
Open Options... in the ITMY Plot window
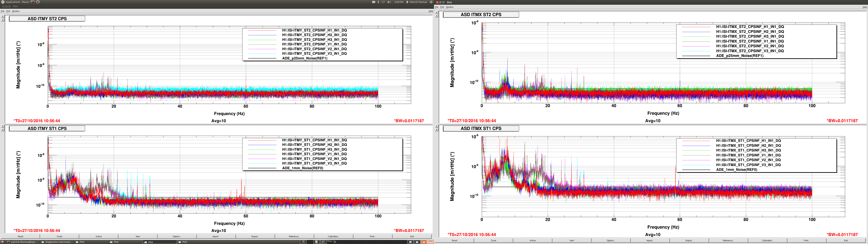pos(177,236)
